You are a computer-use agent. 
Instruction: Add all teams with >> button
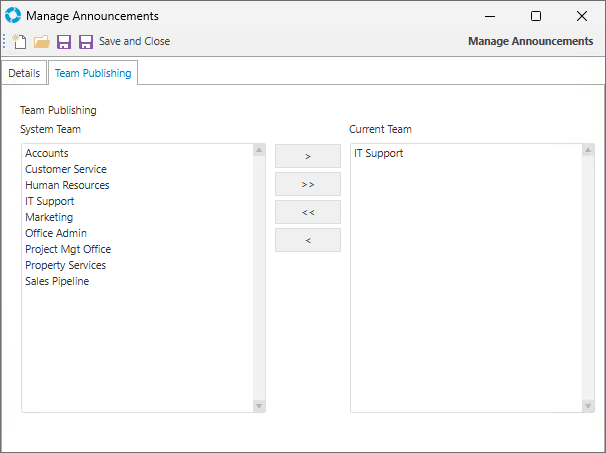click(308, 184)
